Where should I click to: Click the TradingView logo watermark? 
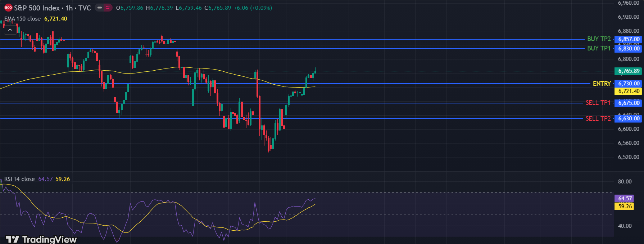[41, 239]
